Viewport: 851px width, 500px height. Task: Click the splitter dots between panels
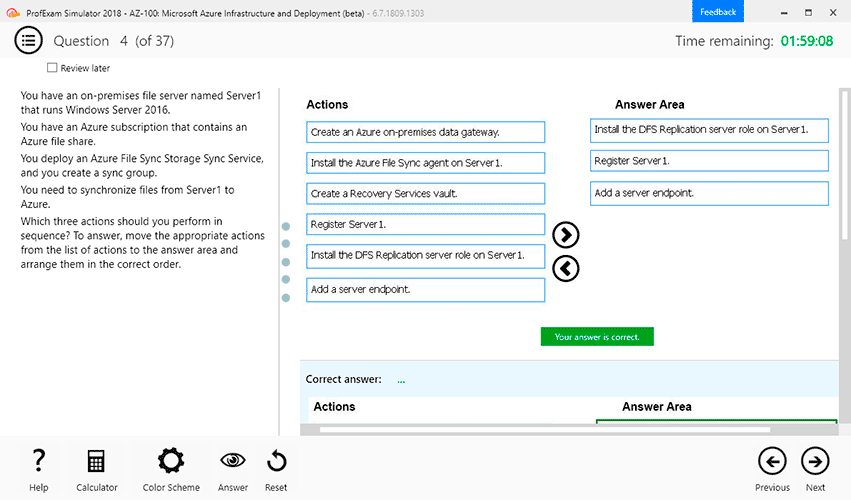tap(286, 262)
